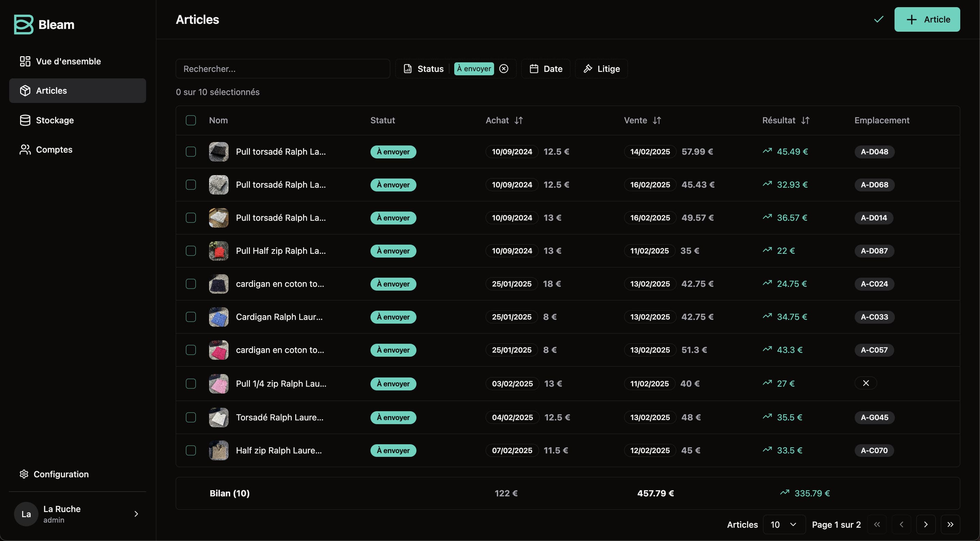Go to last page
This screenshot has width=980, height=541.
point(950,525)
